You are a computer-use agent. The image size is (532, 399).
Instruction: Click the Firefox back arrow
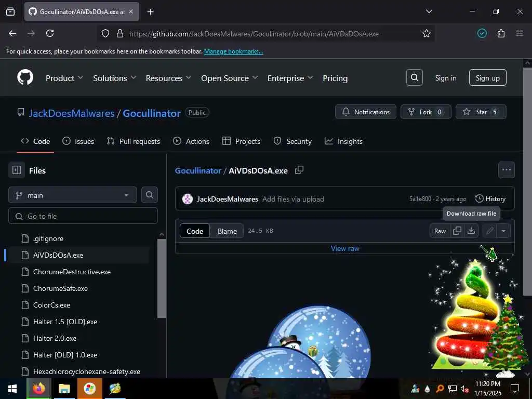[x=12, y=33]
